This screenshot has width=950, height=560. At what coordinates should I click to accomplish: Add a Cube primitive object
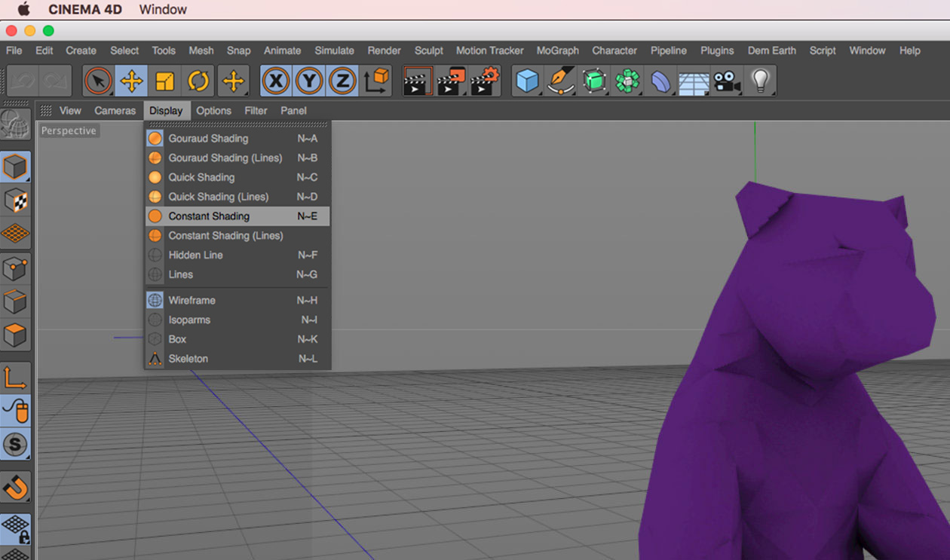click(x=528, y=81)
